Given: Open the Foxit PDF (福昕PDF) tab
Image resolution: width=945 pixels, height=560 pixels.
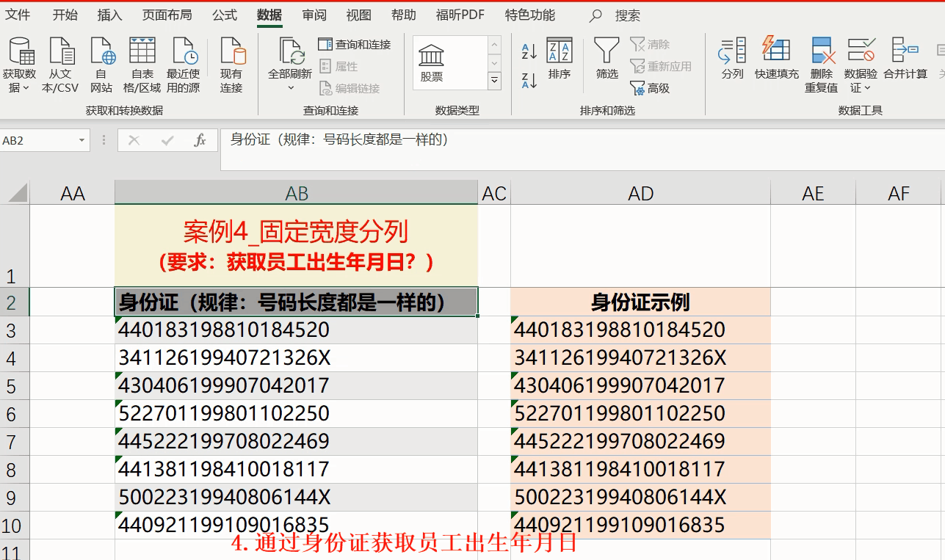Looking at the screenshot, I should pyautogui.click(x=460, y=15).
